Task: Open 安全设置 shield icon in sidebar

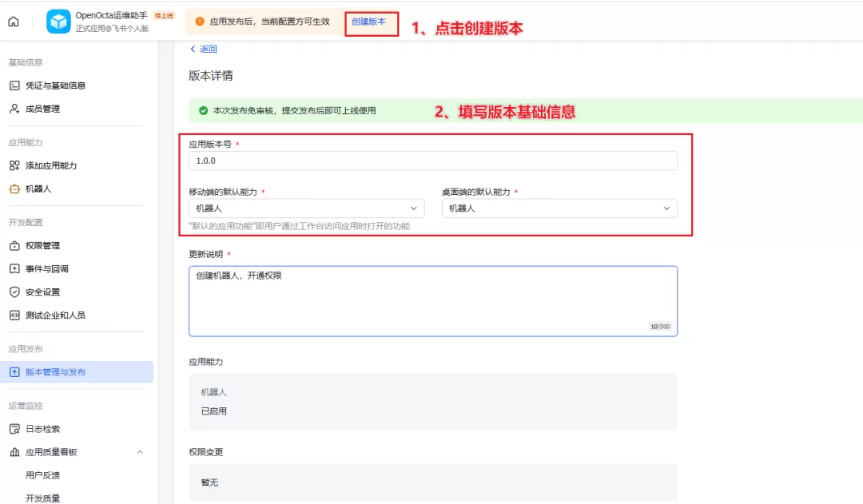Action: 15,292
